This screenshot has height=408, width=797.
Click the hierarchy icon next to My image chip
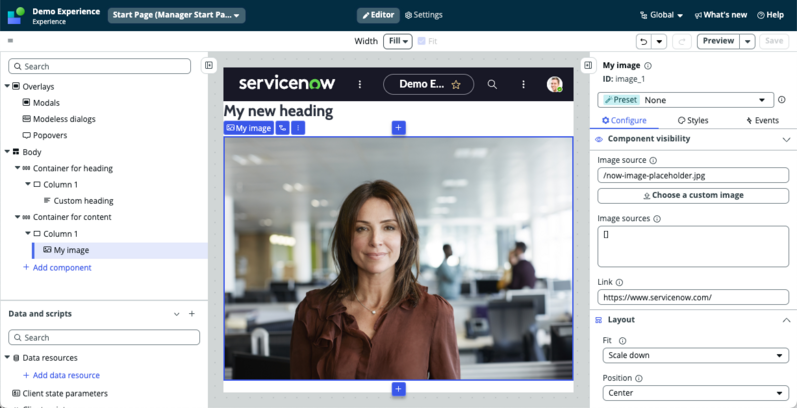pos(282,128)
